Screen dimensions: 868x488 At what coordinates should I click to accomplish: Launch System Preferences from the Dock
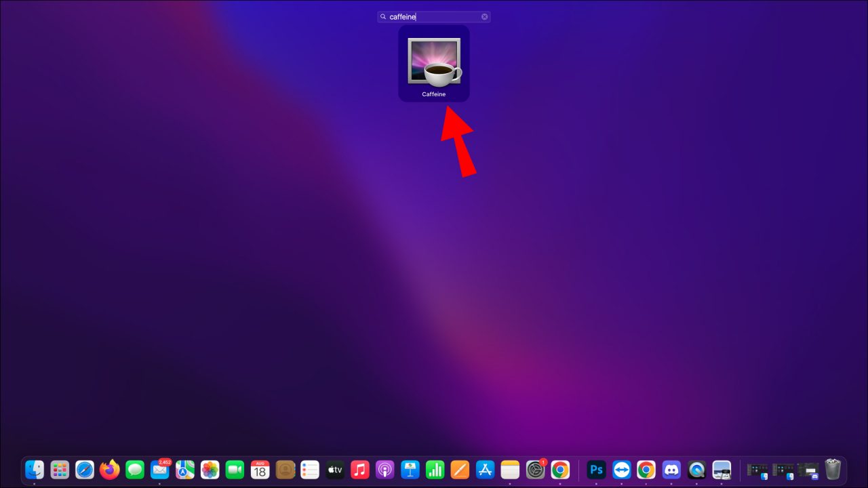tap(535, 469)
